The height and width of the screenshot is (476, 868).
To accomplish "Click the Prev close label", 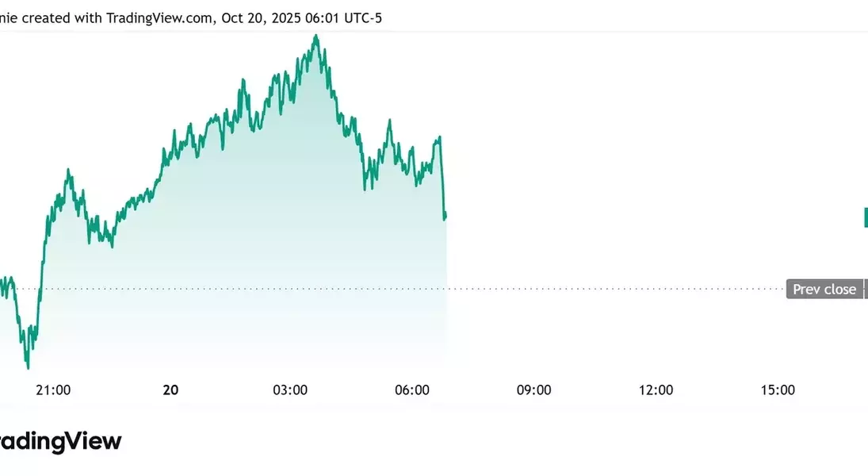I will 824,290.
